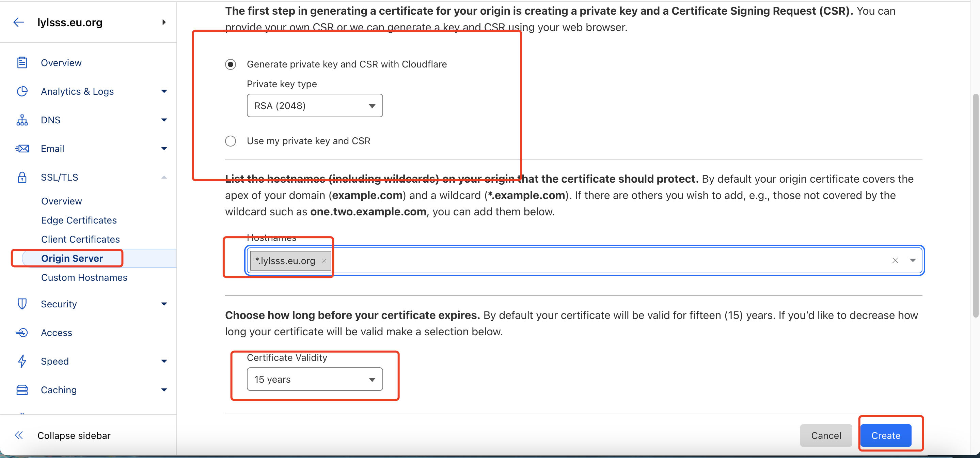Expand the Hostnames field dropdown arrow

click(x=913, y=260)
